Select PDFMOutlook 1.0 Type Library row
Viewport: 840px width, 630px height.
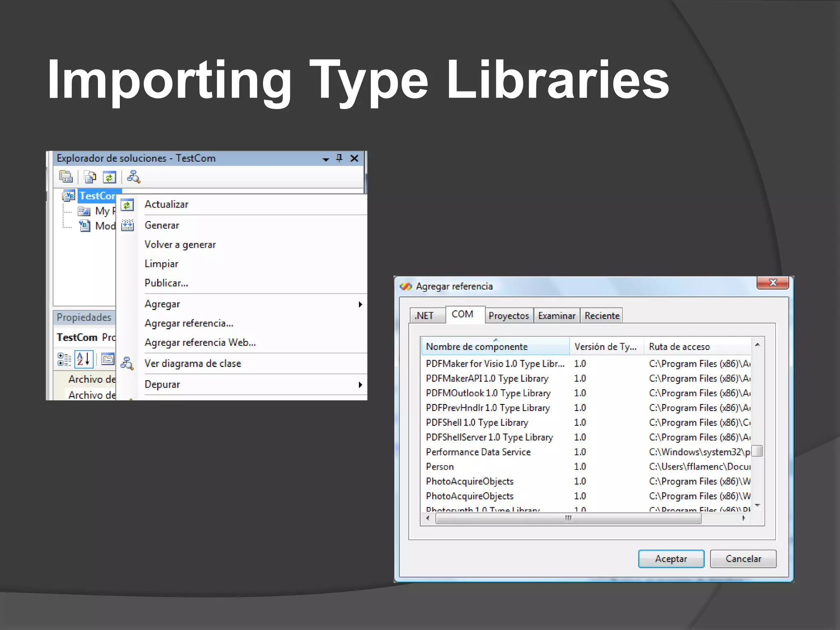coord(586,393)
